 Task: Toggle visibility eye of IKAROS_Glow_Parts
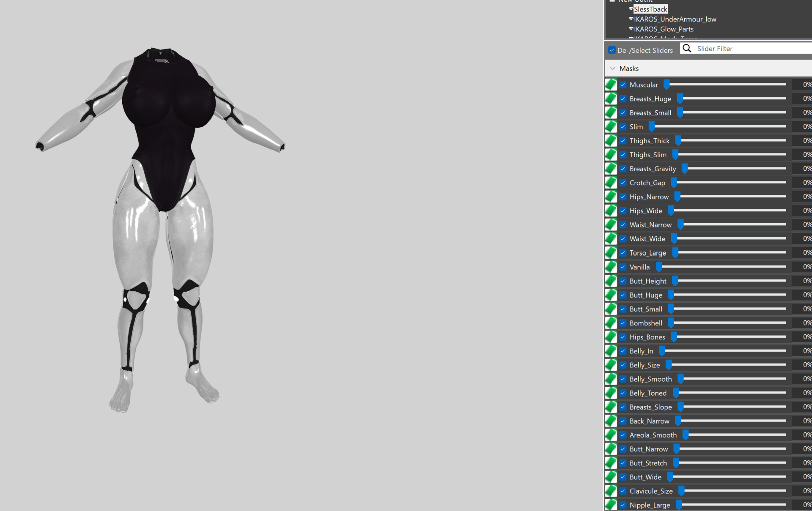tap(631, 29)
